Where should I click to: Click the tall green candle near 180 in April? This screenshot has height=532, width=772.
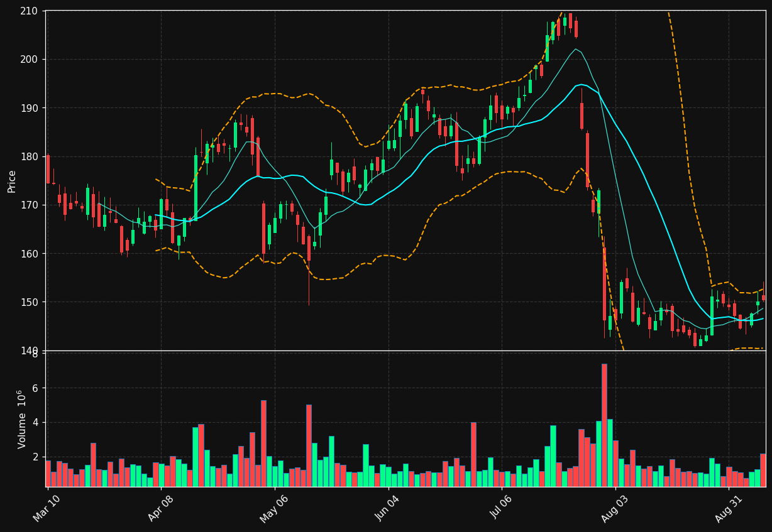click(196, 188)
